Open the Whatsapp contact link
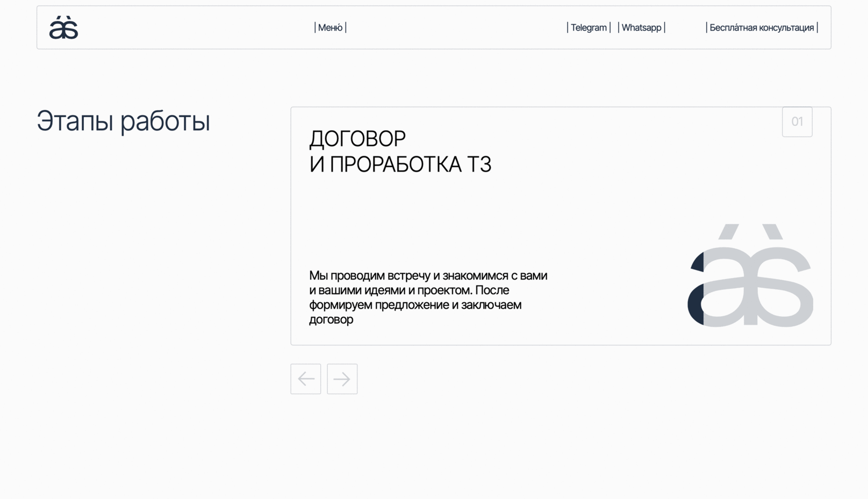 [641, 28]
